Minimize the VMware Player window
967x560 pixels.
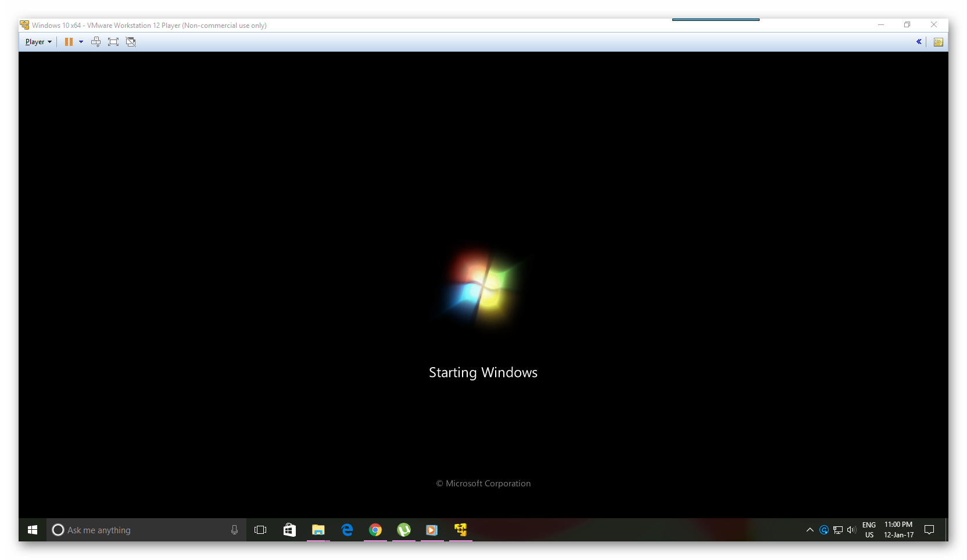[x=881, y=25]
